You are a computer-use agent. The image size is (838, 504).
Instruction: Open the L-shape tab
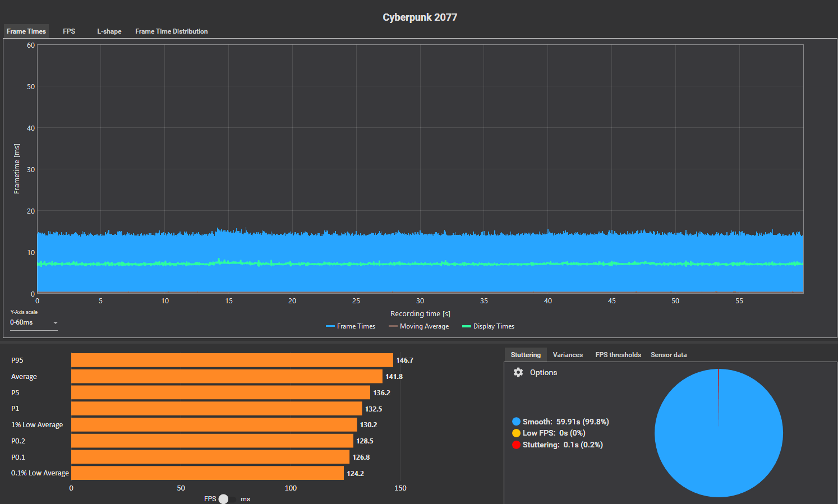tap(109, 31)
